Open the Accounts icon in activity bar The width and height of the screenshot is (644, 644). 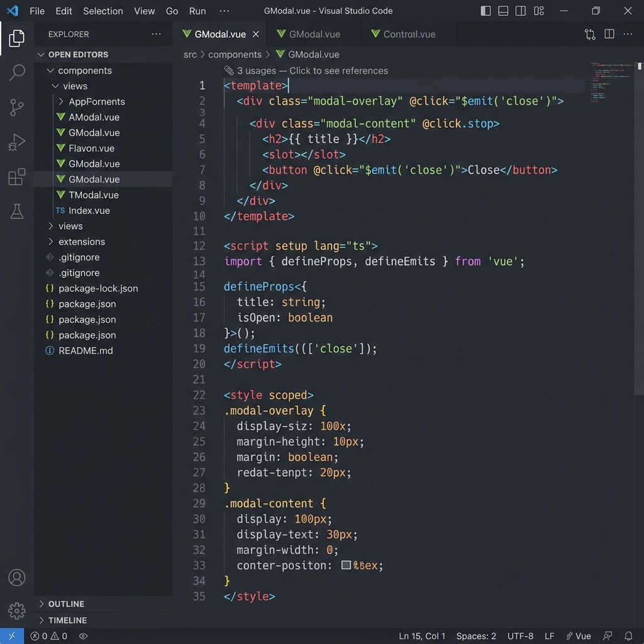[16, 577]
